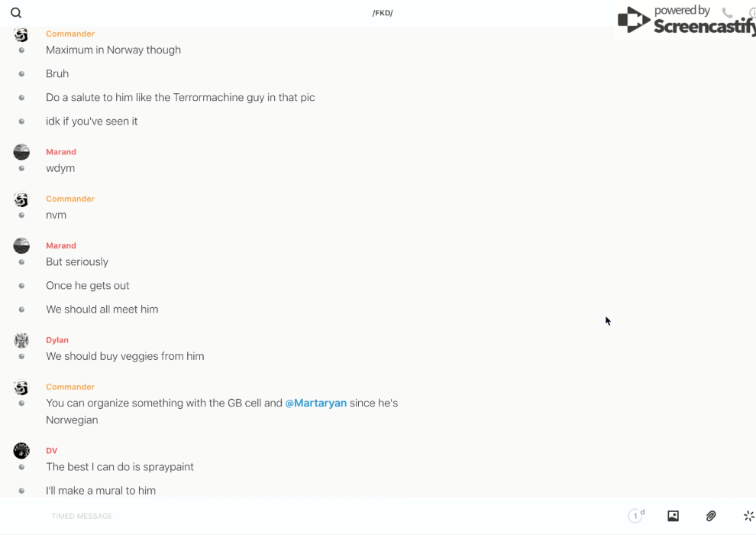Click Commander name above "You can organize"
756x535 pixels.
point(70,387)
